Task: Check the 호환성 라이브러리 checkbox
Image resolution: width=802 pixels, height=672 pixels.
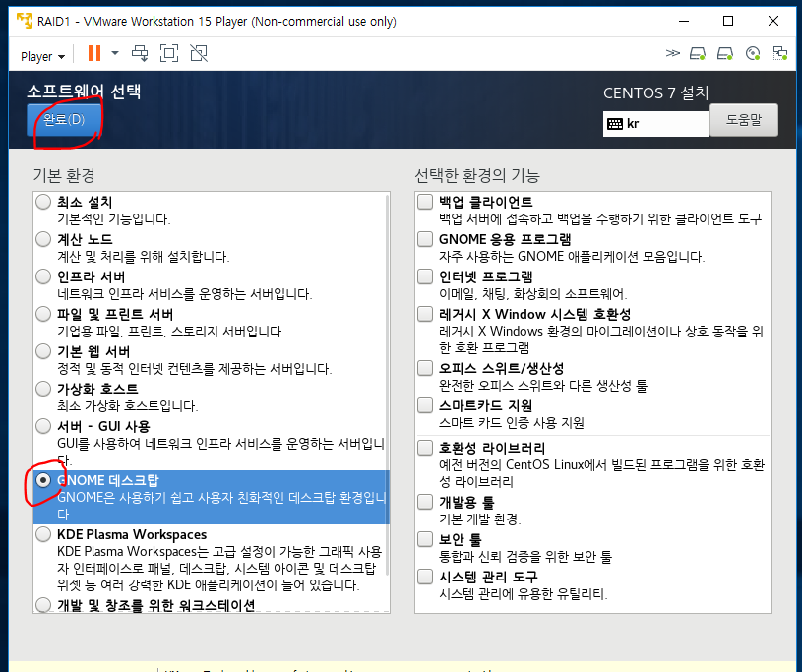Action: tap(425, 448)
